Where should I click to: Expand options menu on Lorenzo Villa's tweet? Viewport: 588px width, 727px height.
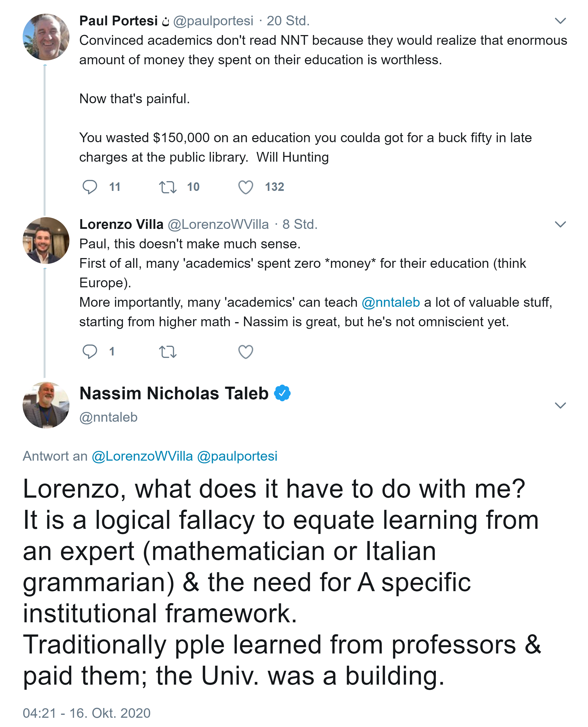[560, 224]
